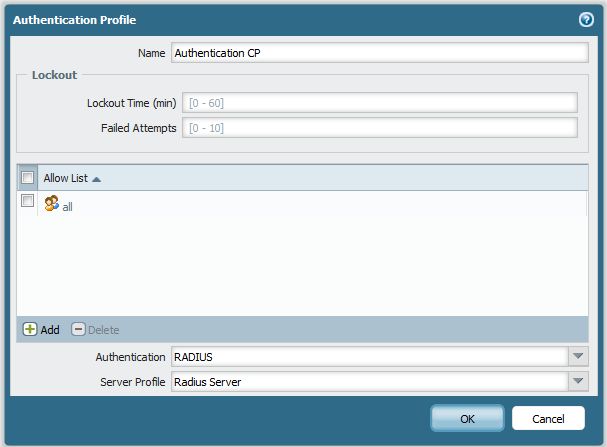
Task: Click the Delete label in the list footer
Action: 104,330
